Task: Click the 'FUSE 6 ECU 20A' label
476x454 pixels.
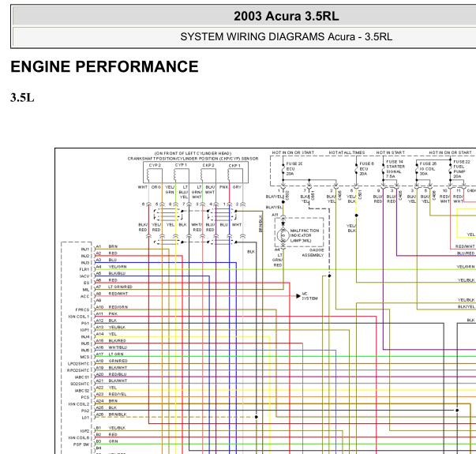Action: coord(366,168)
